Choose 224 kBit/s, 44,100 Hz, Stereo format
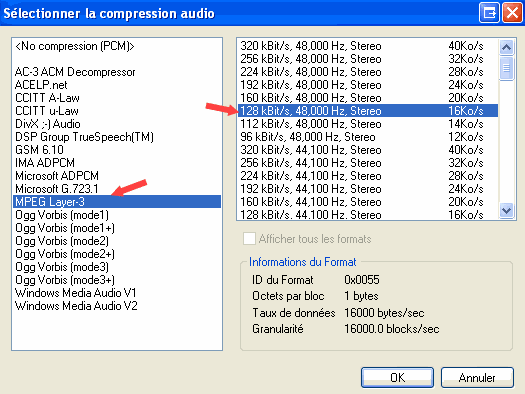Screen dimensions: 525x394 (x=368, y=176)
